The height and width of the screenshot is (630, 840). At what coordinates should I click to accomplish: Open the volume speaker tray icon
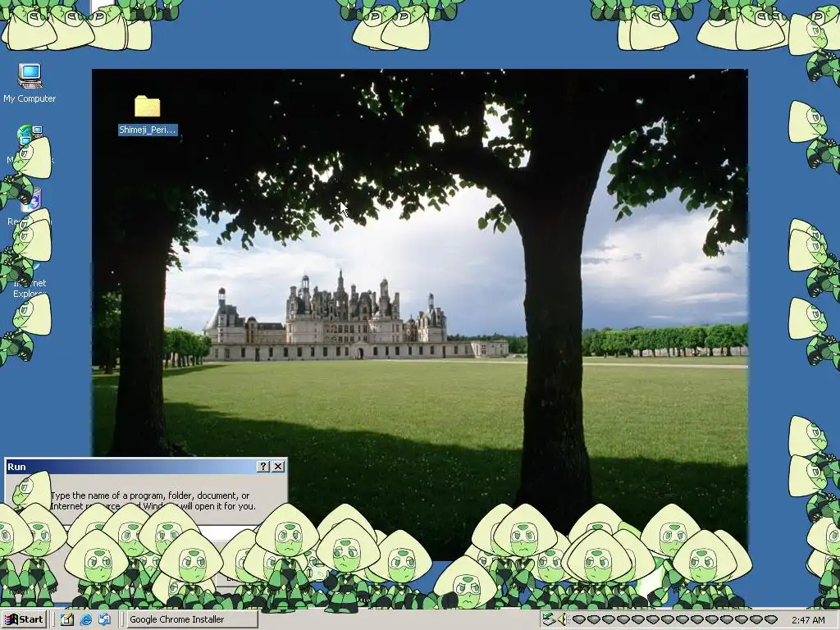(561, 620)
